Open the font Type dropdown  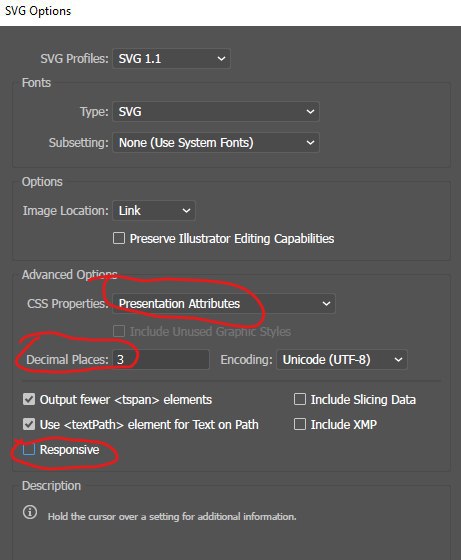[x=216, y=112]
